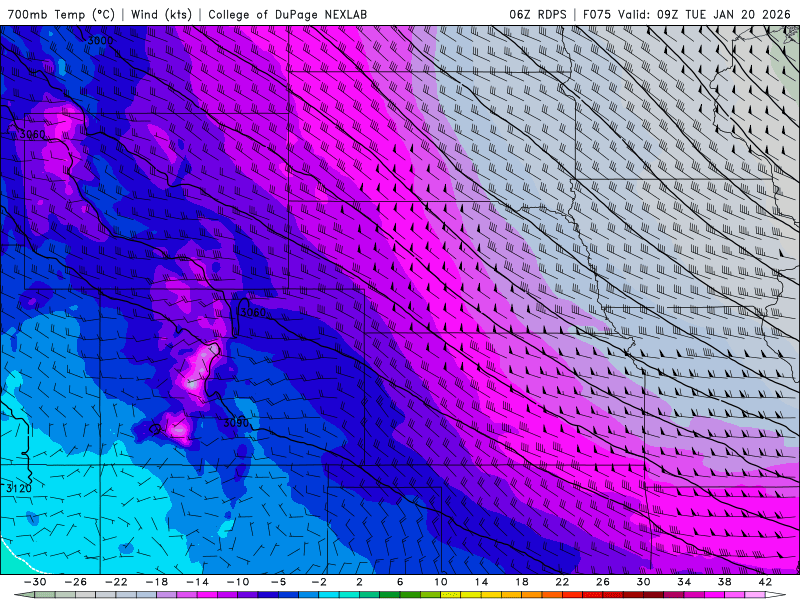Click the "F075 Valid: 09Z TUE JAN 20 2026" text
Screen dimensions: 800x600
tap(687, 14)
